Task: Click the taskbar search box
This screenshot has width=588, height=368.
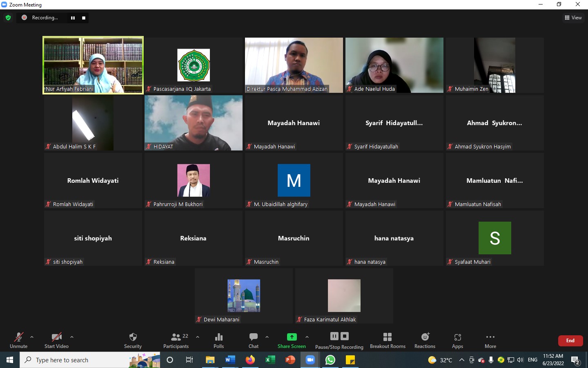Action: (90, 360)
